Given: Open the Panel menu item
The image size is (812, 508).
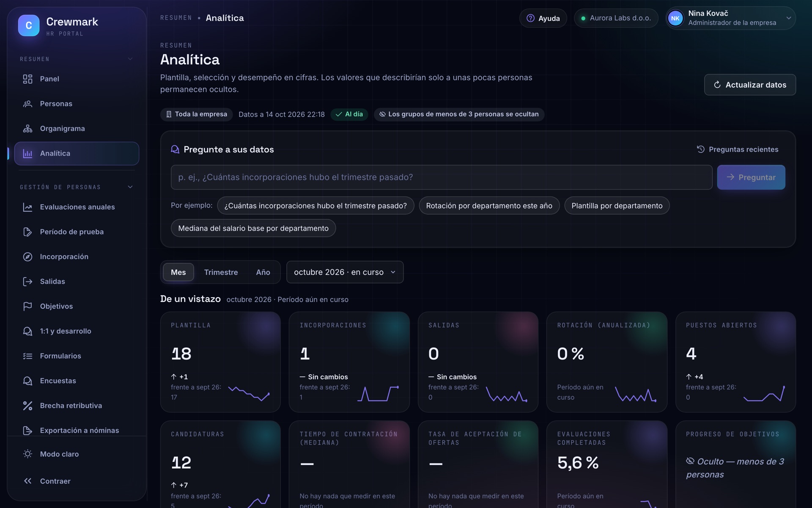Looking at the screenshot, I should click(x=77, y=79).
